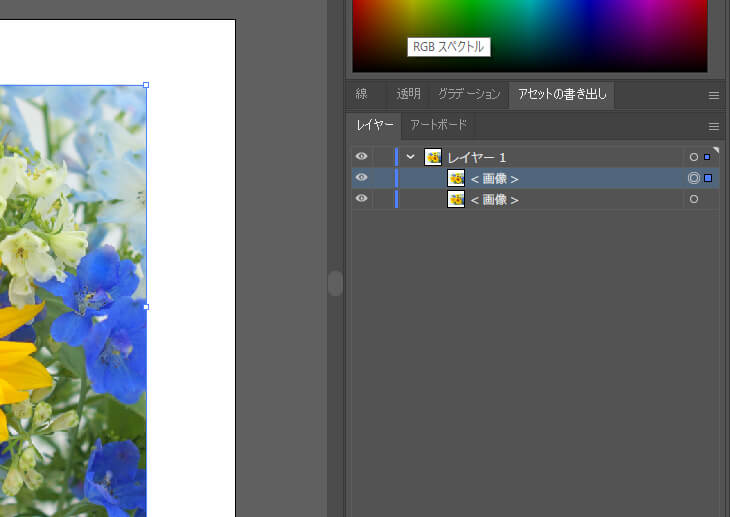Click the panel dock collapse handle
The image size is (730, 517).
(335, 283)
